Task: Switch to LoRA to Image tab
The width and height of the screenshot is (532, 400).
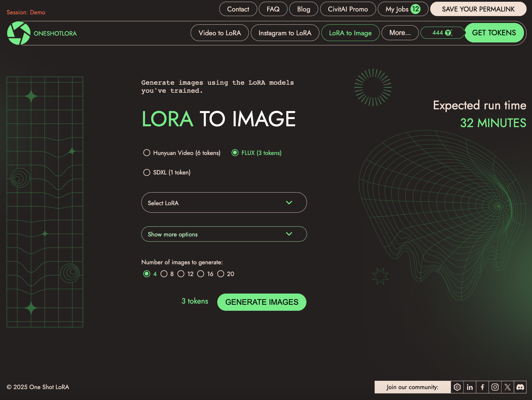Action: (350, 33)
